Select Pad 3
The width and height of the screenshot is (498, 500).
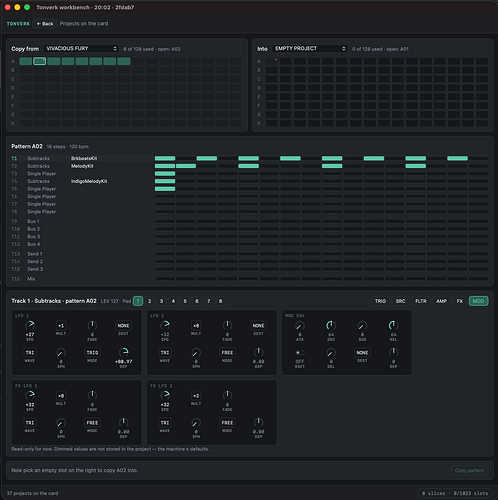(162, 301)
